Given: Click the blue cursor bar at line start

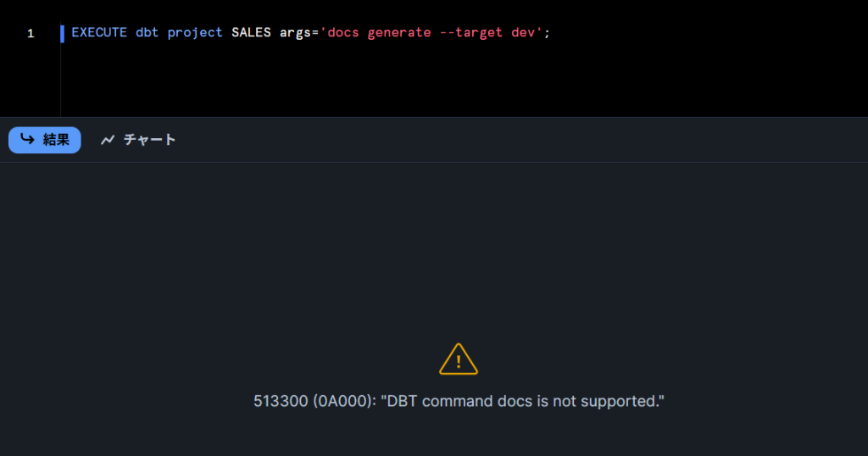Looking at the screenshot, I should (63, 33).
